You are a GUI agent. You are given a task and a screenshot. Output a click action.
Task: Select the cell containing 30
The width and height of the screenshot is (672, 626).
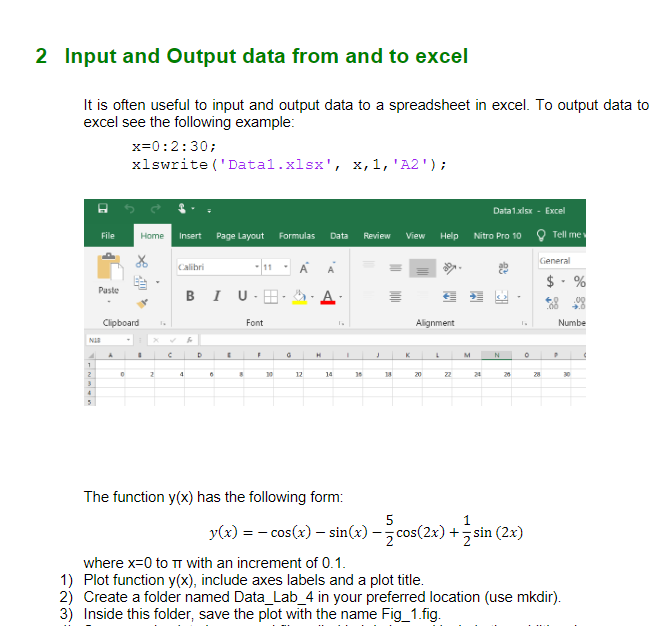(556, 374)
